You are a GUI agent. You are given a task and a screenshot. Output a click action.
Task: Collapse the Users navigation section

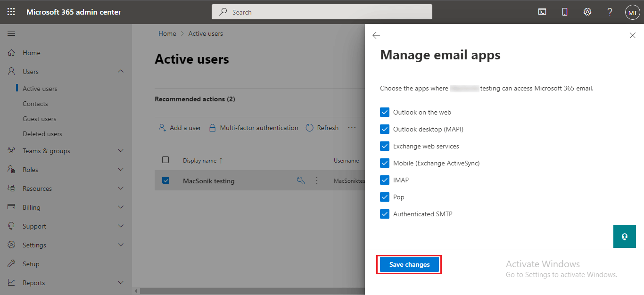[121, 72]
